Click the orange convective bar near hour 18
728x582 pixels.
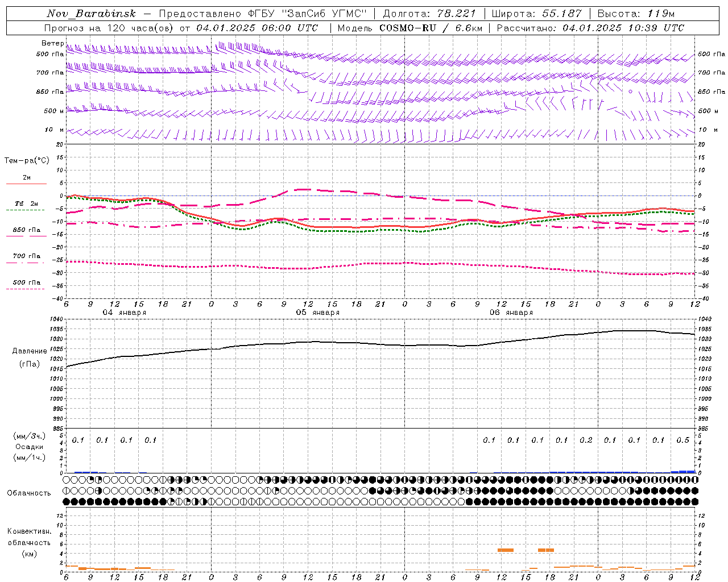546,550
